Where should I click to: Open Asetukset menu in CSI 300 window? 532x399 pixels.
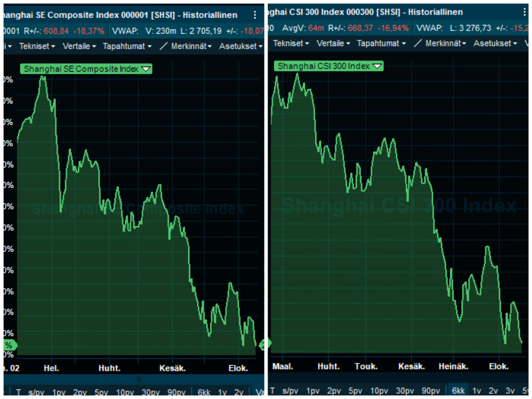coord(495,43)
